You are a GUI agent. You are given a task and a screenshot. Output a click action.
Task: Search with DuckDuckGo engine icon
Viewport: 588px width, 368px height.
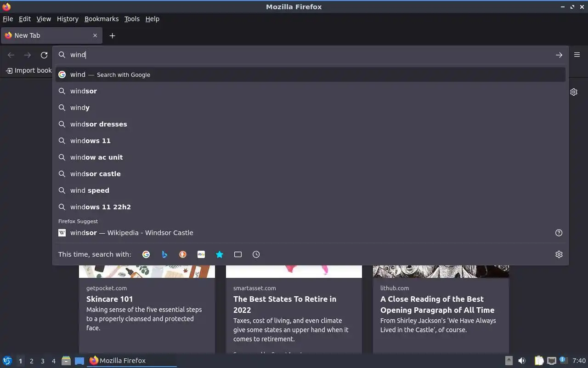tap(183, 254)
